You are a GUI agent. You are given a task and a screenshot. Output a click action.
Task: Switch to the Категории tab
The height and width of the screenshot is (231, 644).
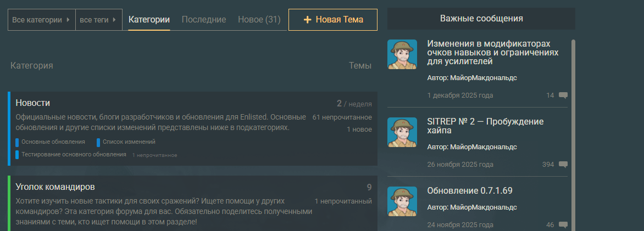tap(149, 20)
